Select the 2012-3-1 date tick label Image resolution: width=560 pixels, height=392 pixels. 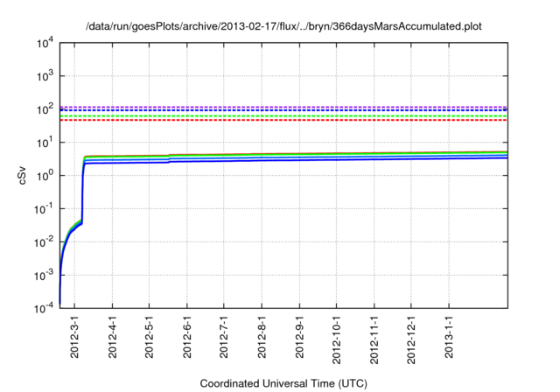[x=74, y=339]
